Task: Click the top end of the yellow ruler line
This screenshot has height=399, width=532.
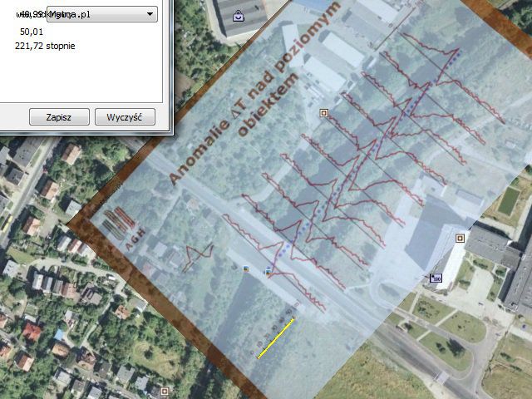Action: 293,318
